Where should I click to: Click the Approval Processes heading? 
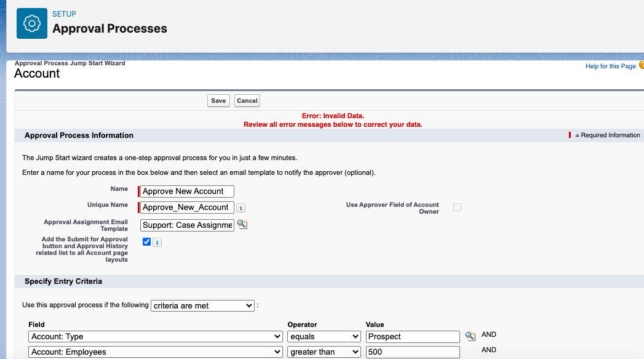(109, 28)
